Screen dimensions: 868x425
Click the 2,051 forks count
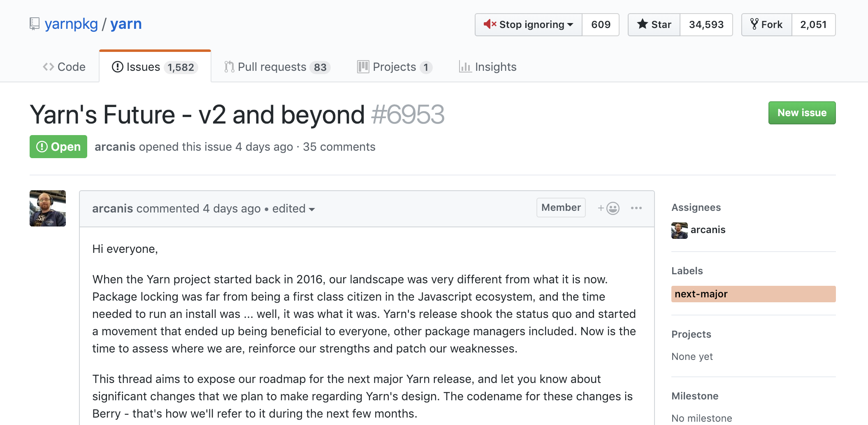click(813, 25)
